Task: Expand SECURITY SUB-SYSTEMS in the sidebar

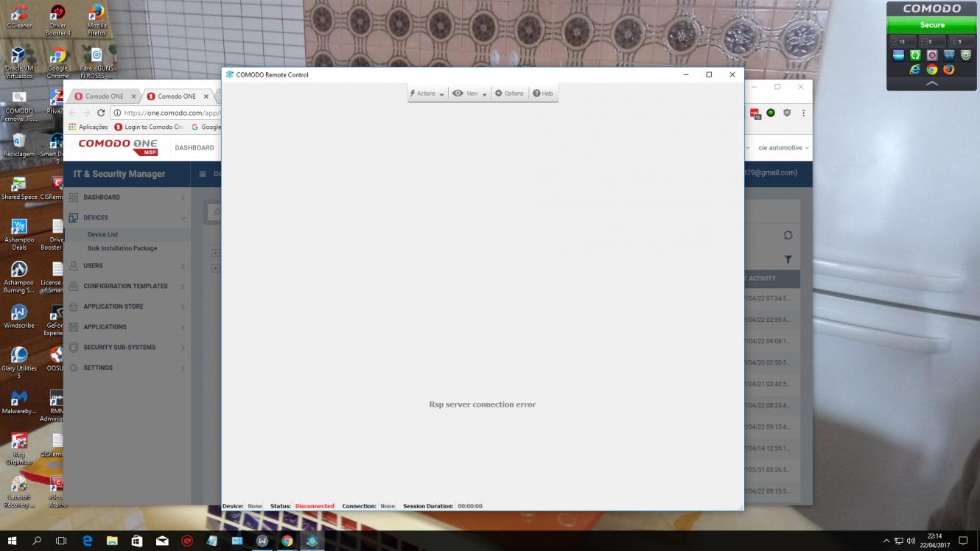Action: (127, 348)
